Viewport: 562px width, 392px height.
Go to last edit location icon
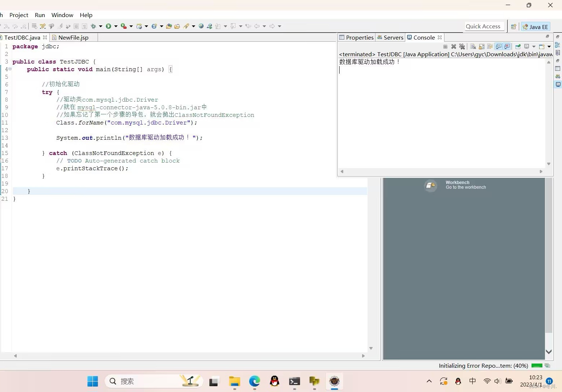tap(248, 26)
